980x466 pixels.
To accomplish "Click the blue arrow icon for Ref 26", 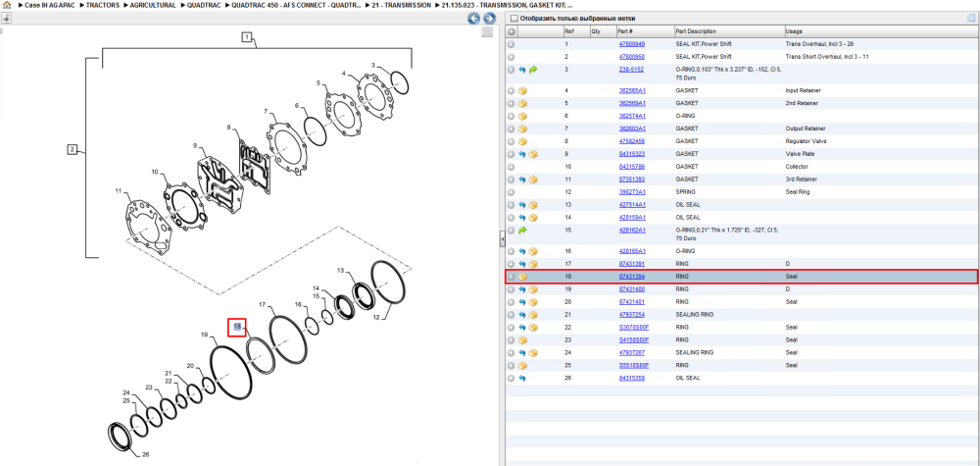I will (522, 378).
